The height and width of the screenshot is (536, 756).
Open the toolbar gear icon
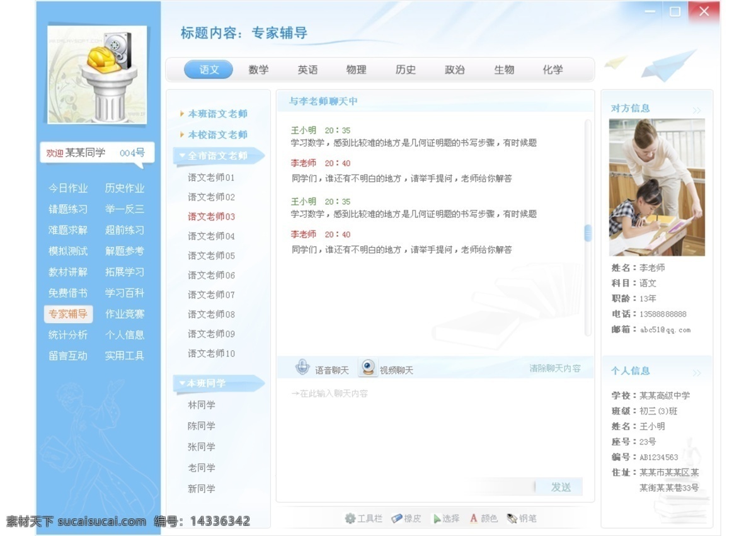pyautogui.click(x=350, y=518)
